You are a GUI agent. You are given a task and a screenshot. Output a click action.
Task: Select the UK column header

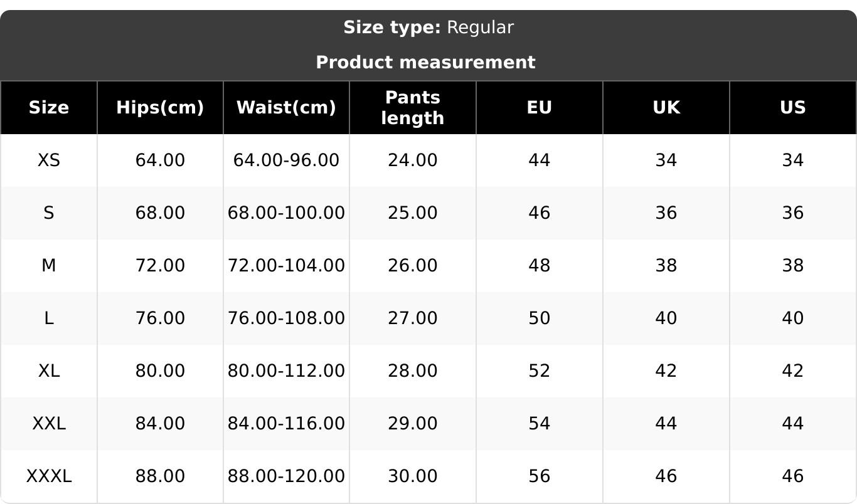coord(666,108)
